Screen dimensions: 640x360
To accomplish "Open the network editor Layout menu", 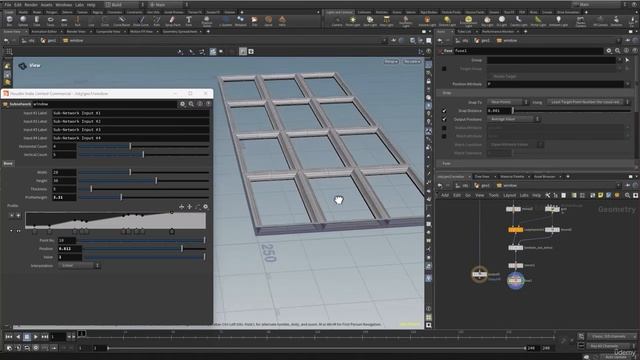I will pyautogui.click(x=509, y=196).
